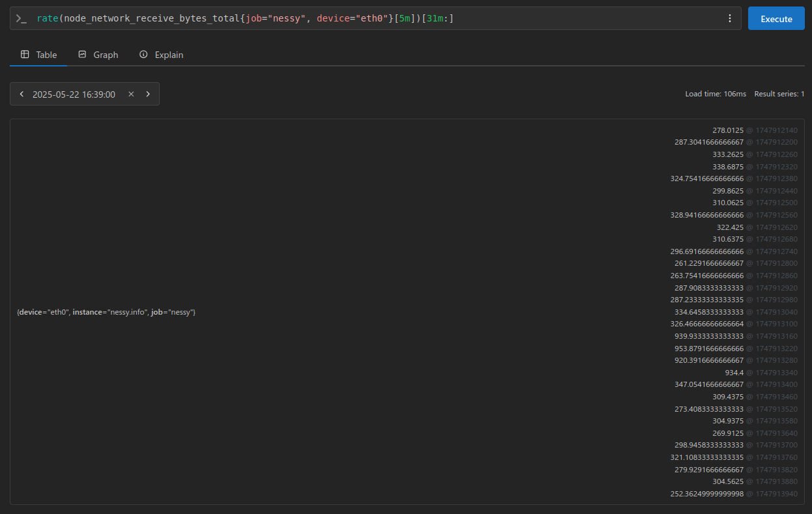Image resolution: width=812 pixels, height=514 pixels.
Task: Select value 296.69166666666666
Action: tap(707, 251)
